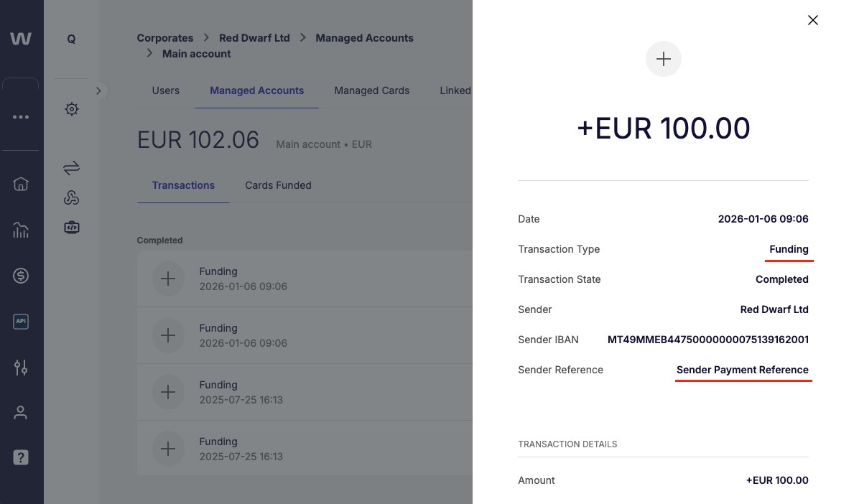
Task: Click the Corporates breadcrumb link
Action: (165, 38)
